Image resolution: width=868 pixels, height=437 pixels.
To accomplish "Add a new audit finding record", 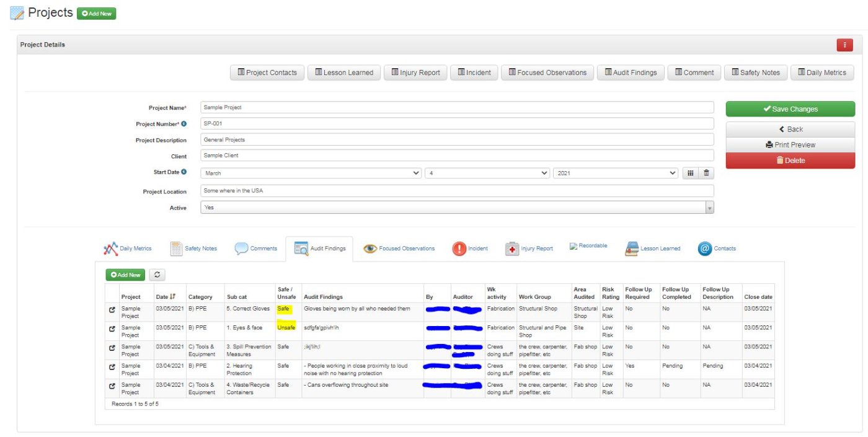I will point(126,275).
